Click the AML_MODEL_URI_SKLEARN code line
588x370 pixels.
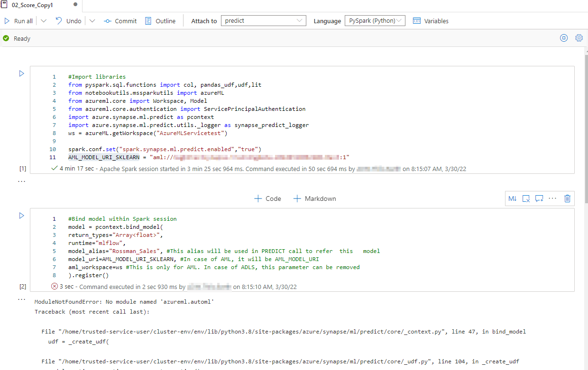(x=209, y=157)
